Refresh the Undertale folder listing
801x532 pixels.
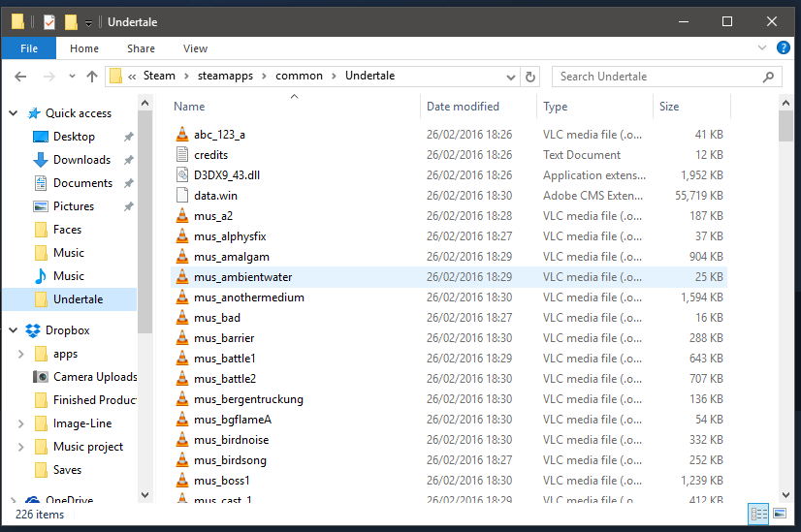click(x=530, y=77)
